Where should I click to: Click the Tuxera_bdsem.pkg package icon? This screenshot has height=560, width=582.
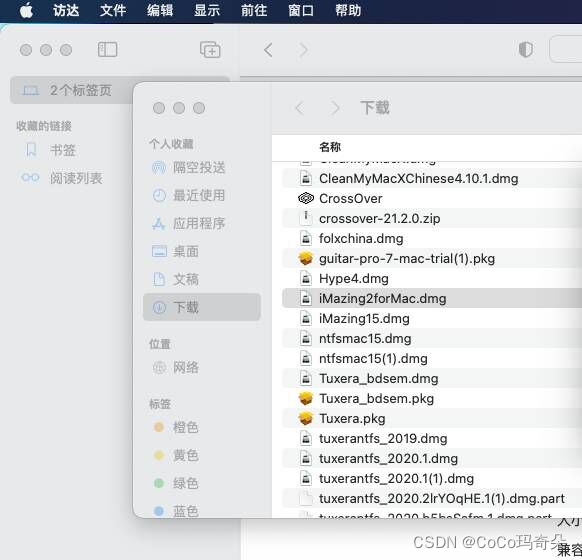coord(306,399)
